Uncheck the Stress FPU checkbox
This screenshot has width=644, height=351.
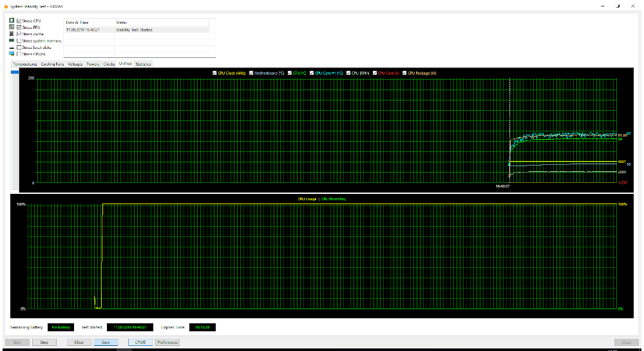[x=19, y=27]
